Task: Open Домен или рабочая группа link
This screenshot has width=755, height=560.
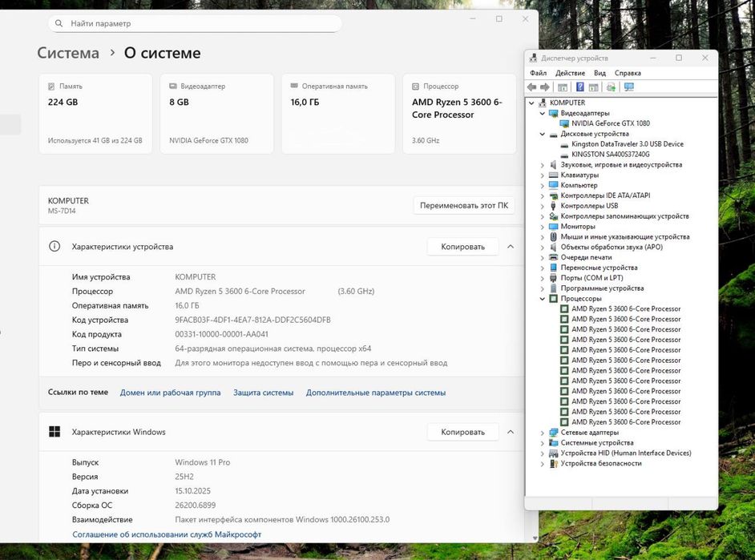Action: pos(171,393)
